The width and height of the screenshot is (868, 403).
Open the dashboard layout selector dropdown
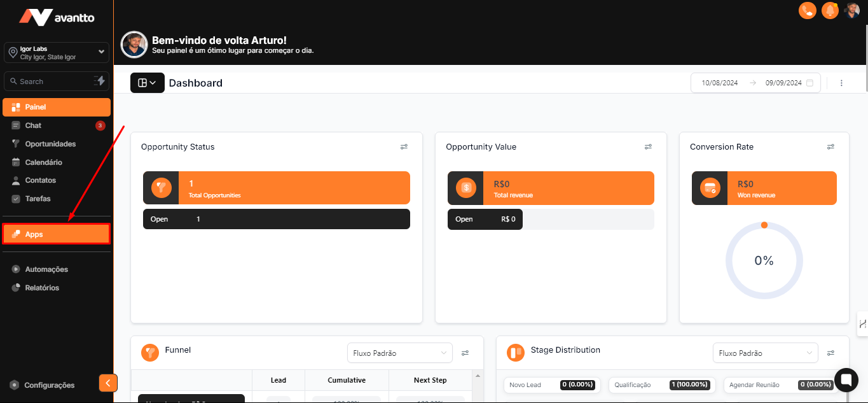click(x=147, y=83)
